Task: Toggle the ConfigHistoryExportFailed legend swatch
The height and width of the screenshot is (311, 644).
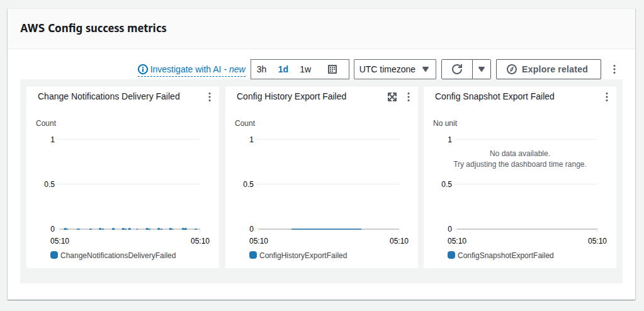Action: coord(253,255)
